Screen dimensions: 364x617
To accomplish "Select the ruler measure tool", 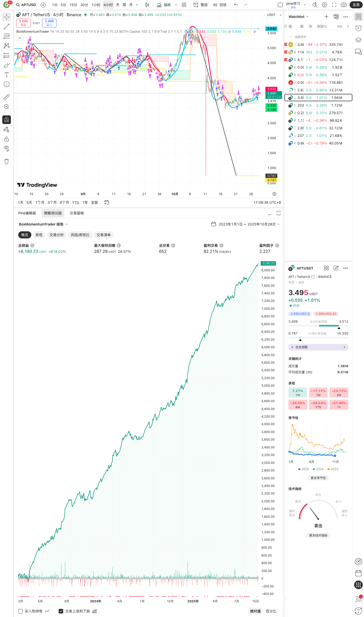I will coord(7,97).
